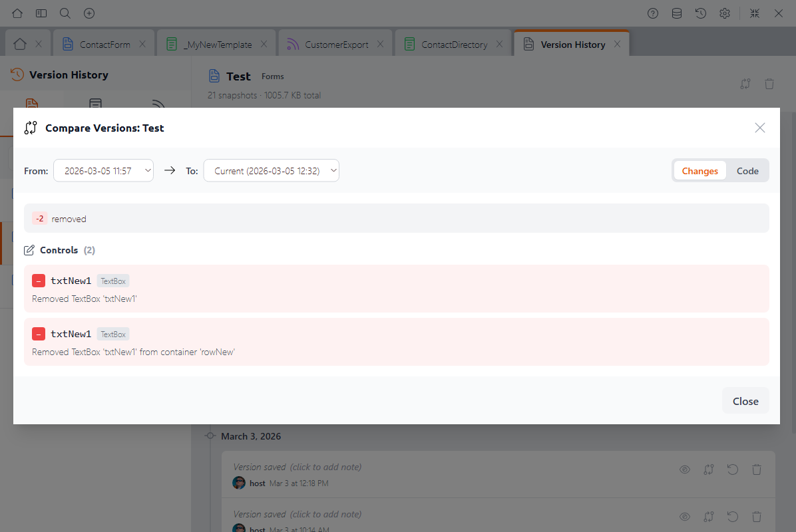Open the To version dropdown
This screenshot has height=532, width=796.
tap(271, 170)
